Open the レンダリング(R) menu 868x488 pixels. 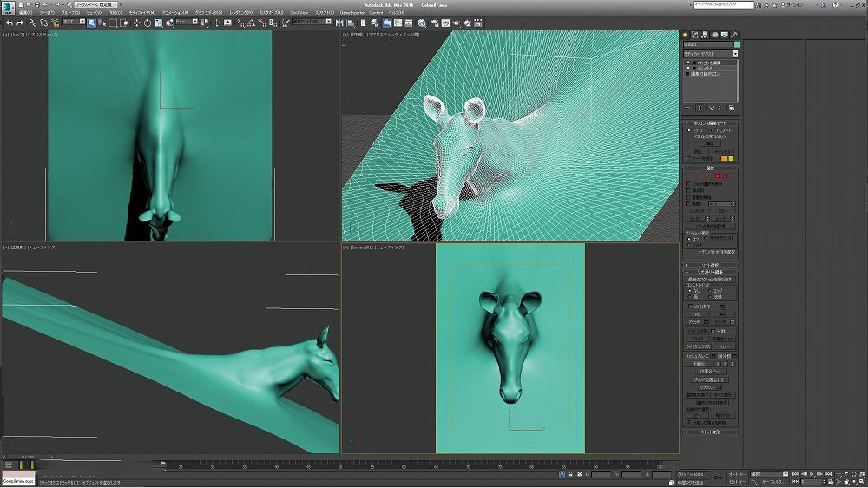coord(240,12)
